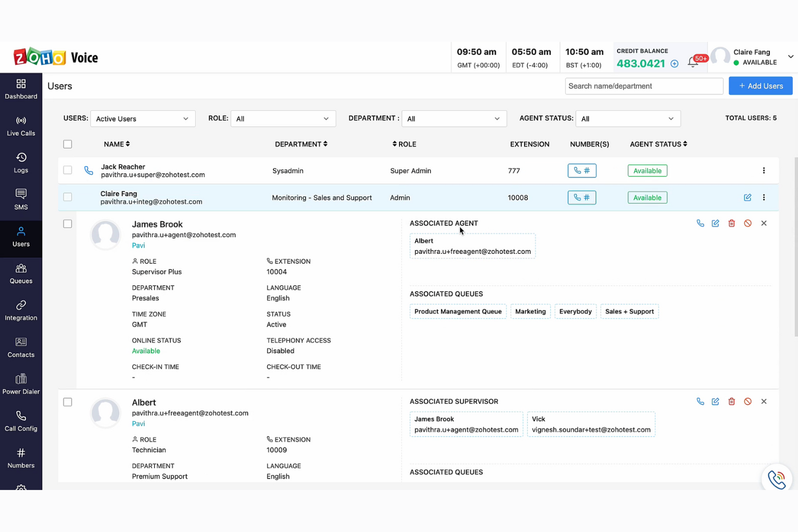Viewport: 798px width, 532px height.
Task: Delete Albert using the trash icon
Action: (731, 401)
